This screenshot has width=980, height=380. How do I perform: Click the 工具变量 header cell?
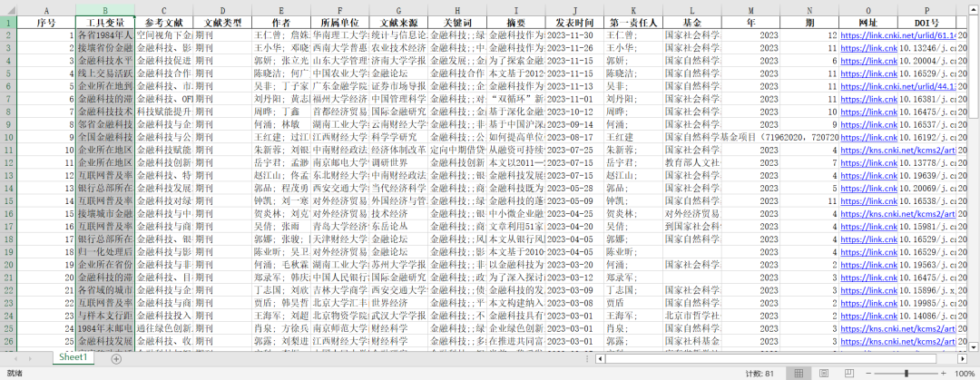click(105, 23)
